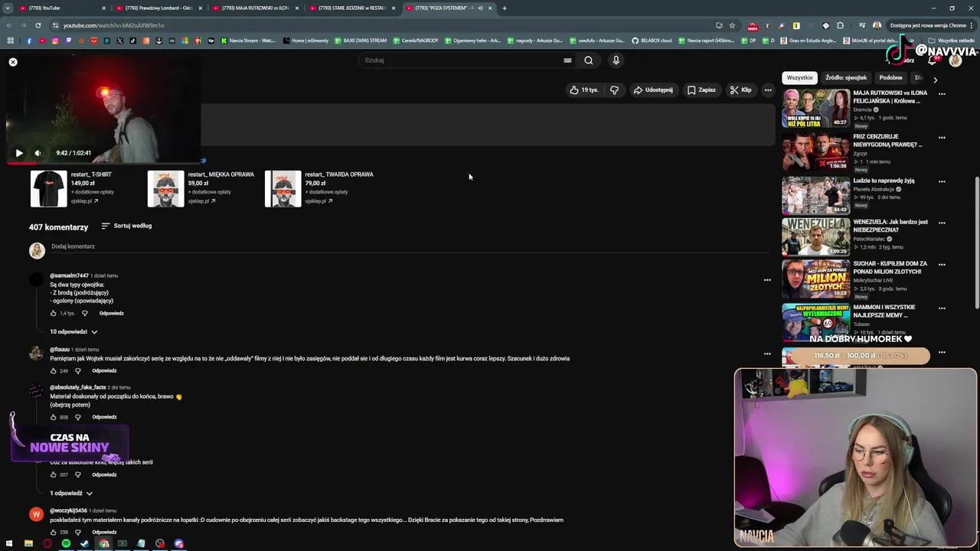Open @woczyklj5456 channel avatar
980x551 pixels.
point(36,514)
